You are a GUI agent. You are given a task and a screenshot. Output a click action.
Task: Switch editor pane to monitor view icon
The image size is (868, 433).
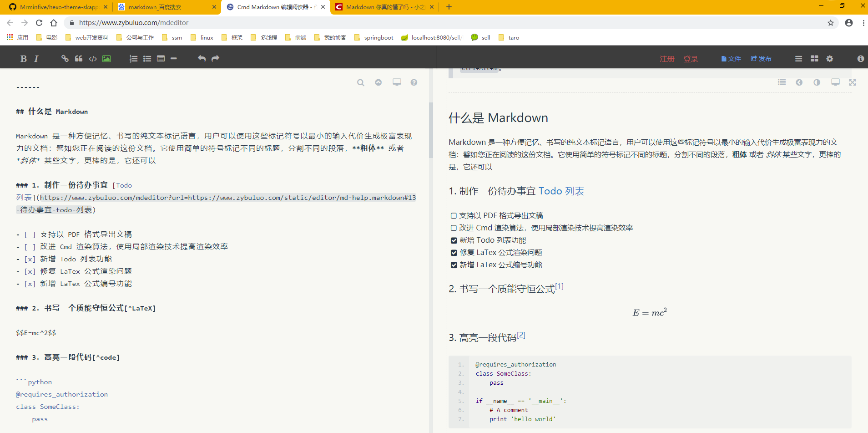coord(397,82)
